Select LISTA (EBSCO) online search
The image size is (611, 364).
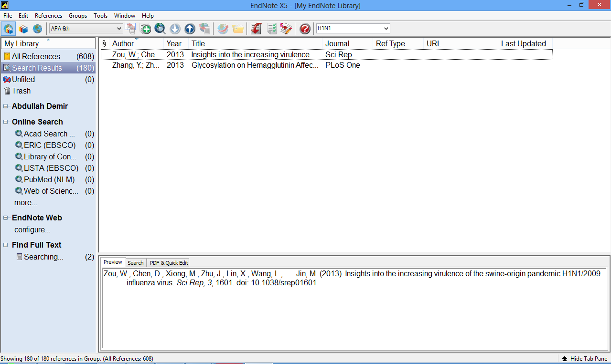(x=54, y=168)
